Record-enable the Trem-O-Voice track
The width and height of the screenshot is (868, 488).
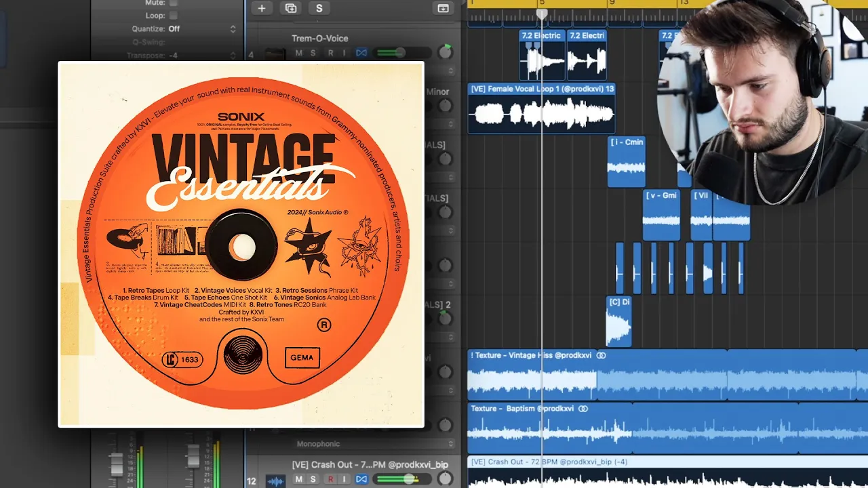point(330,53)
